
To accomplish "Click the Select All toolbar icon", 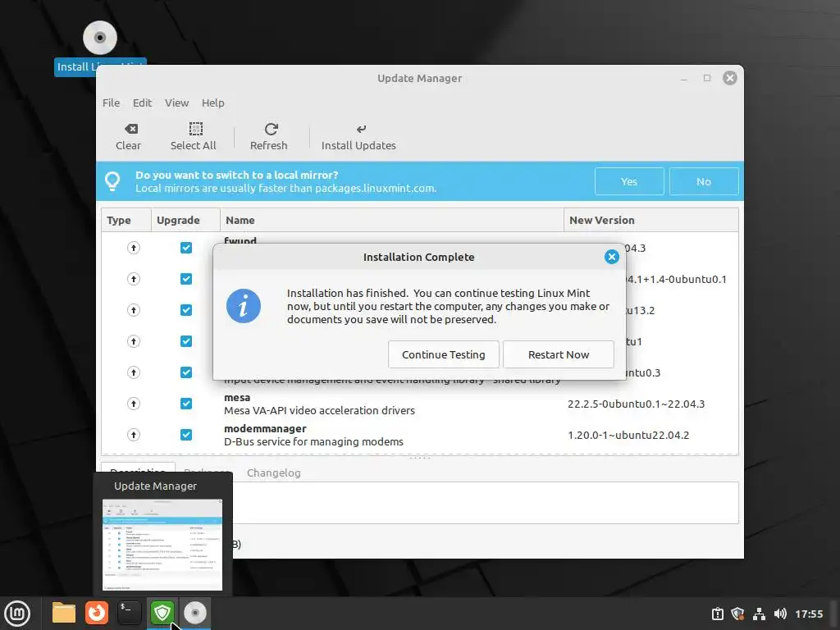I will pos(195,129).
